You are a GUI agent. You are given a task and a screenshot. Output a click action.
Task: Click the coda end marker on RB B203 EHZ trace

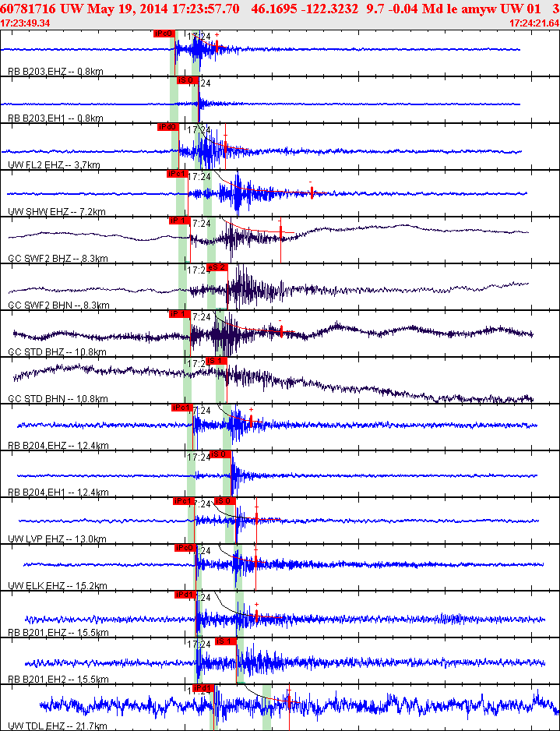click(x=217, y=46)
